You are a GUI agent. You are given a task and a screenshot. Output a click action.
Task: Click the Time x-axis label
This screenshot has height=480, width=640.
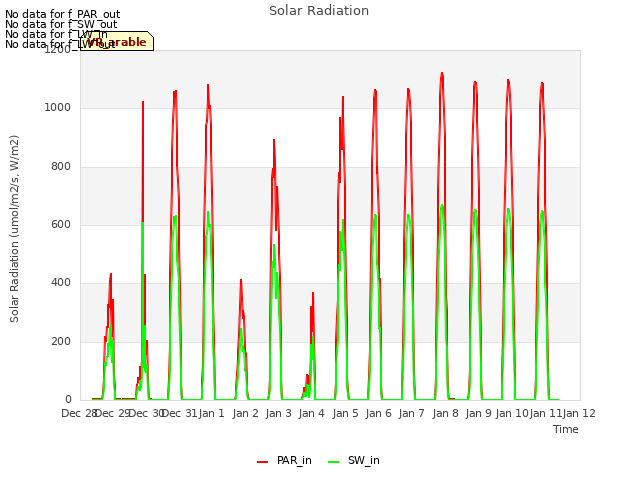pyautogui.click(x=566, y=429)
